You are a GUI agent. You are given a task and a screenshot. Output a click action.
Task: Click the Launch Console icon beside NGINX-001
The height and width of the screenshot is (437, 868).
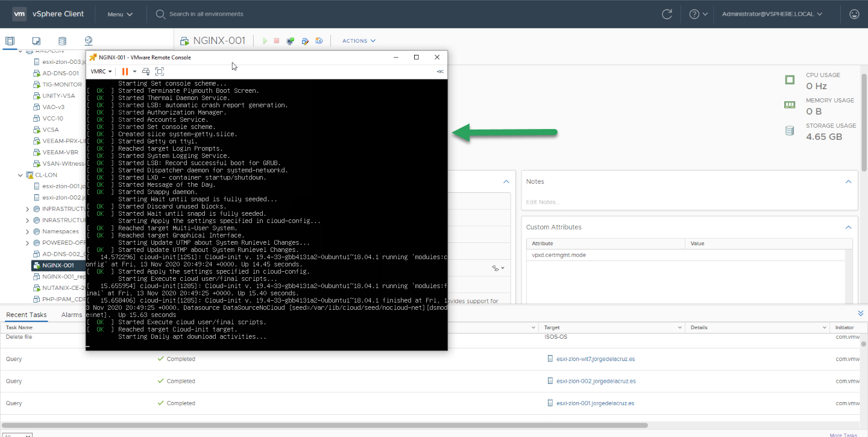tap(291, 41)
